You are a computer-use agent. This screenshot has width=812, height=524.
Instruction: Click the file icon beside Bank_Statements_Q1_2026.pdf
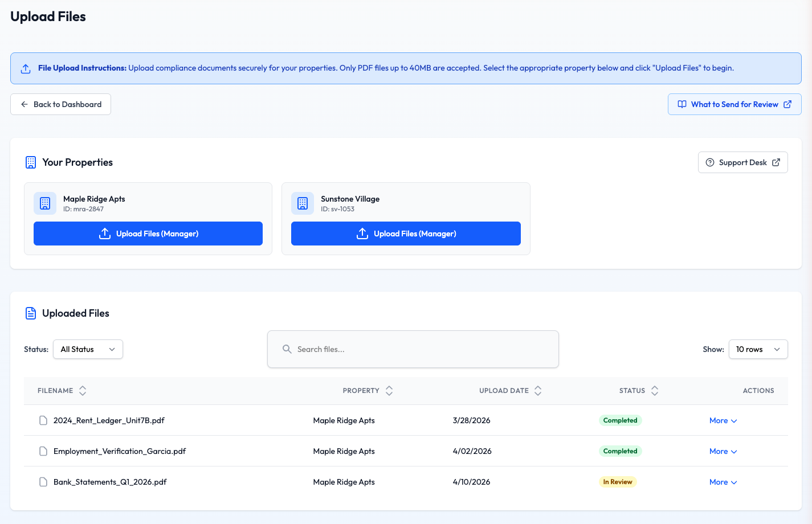coord(43,481)
